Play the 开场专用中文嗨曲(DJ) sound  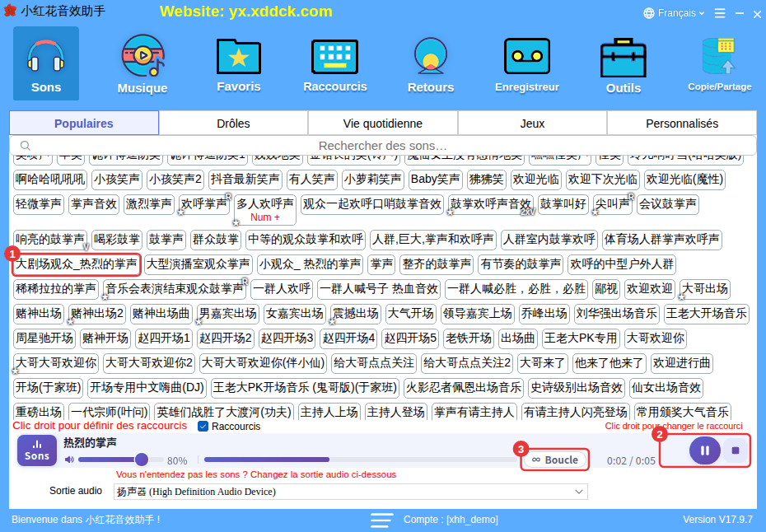pyautogui.click(x=147, y=387)
